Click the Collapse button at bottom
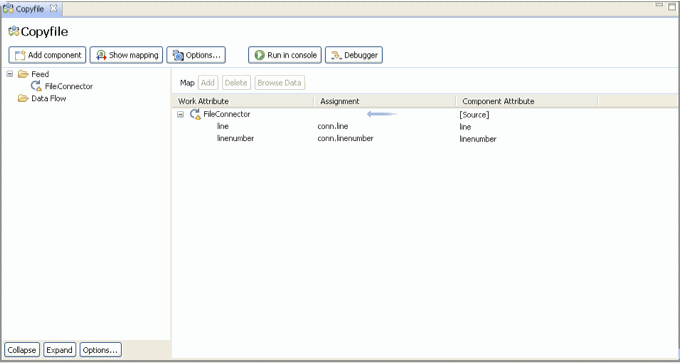 point(22,350)
